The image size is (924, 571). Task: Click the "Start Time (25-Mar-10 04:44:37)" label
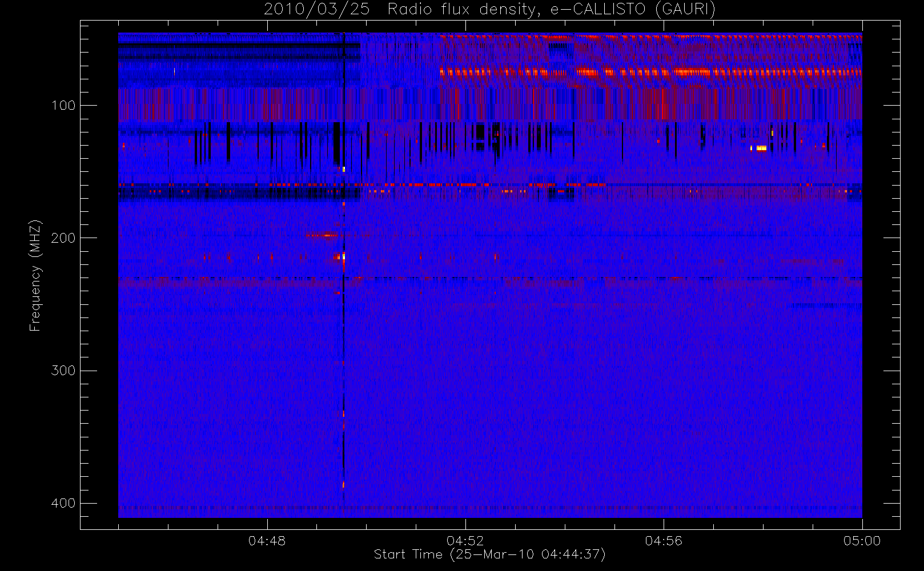pos(489,554)
